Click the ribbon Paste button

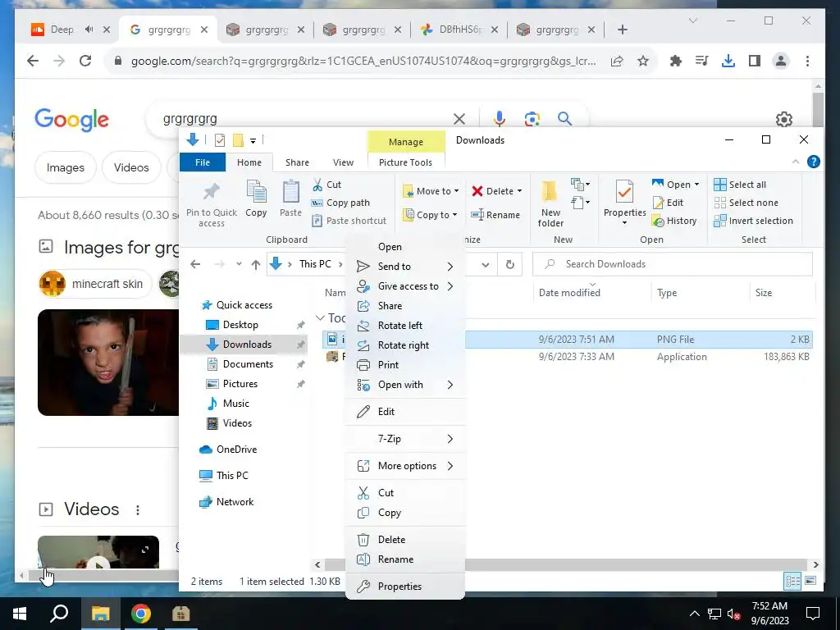[x=291, y=199]
